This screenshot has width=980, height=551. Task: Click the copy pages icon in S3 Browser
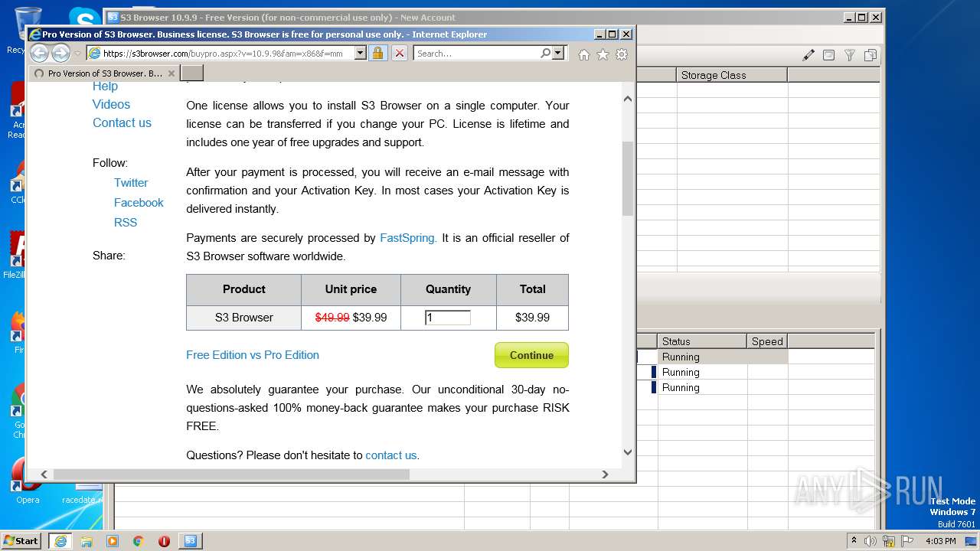(871, 55)
